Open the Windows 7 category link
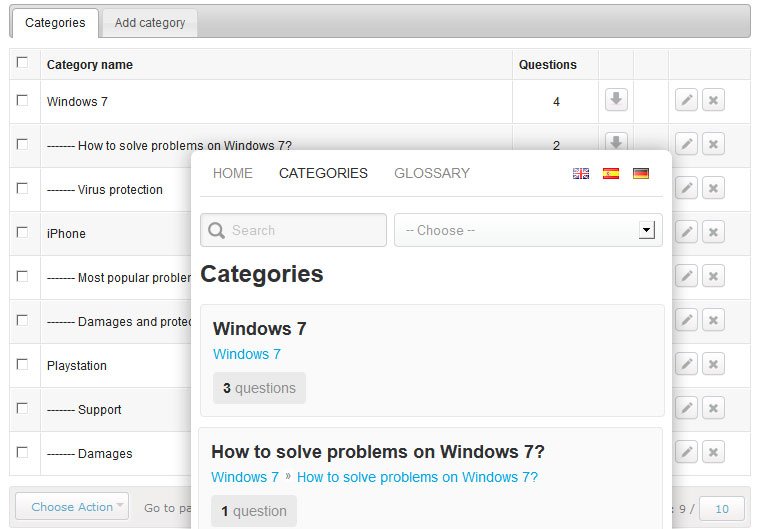Image resolution: width=763 pixels, height=529 pixels. point(247,354)
